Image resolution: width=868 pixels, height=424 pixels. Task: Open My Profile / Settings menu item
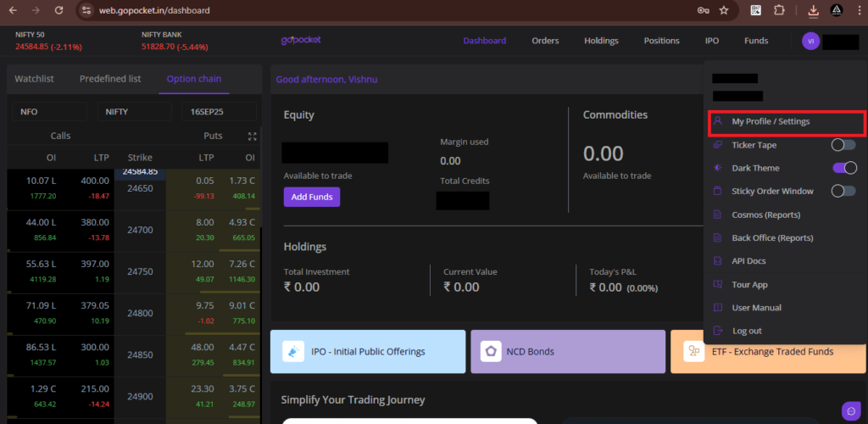[771, 122]
